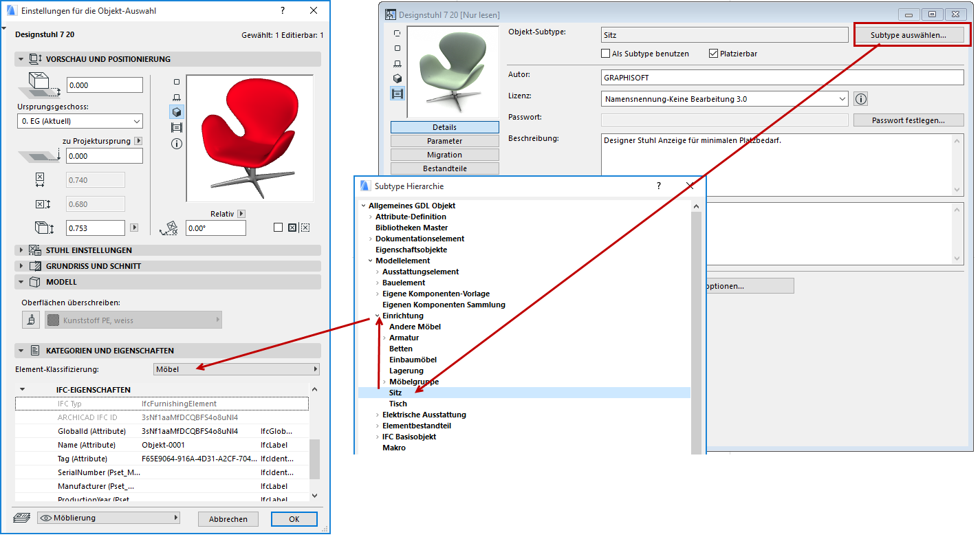Switch to the Parameter tab
This screenshot has height=537, width=980.
click(x=444, y=140)
